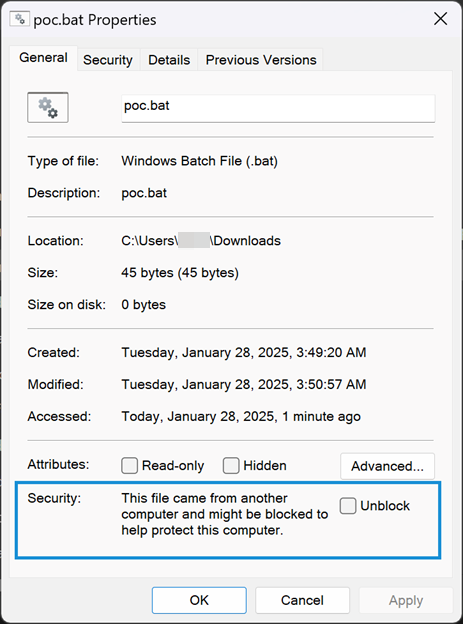The width and height of the screenshot is (463, 624).
Task: Tick the Hidden attribute checkbox
Action: click(x=231, y=465)
